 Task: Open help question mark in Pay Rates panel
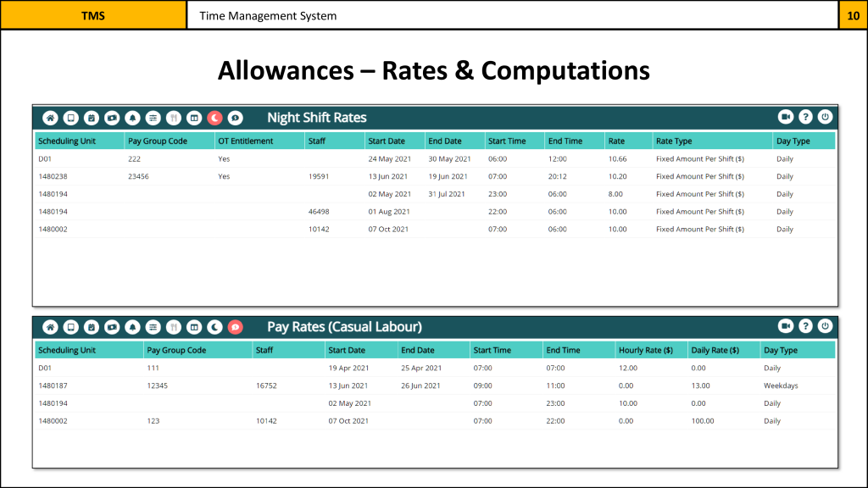point(805,326)
